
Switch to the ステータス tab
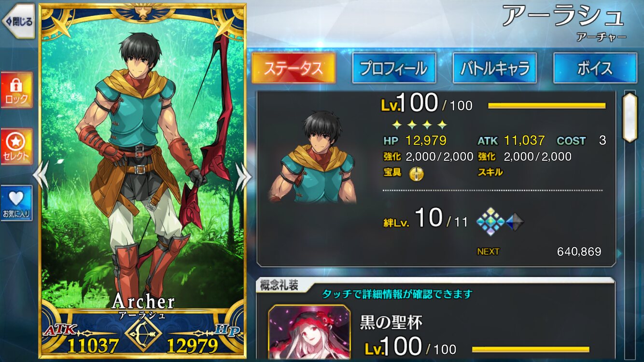click(x=294, y=68)
